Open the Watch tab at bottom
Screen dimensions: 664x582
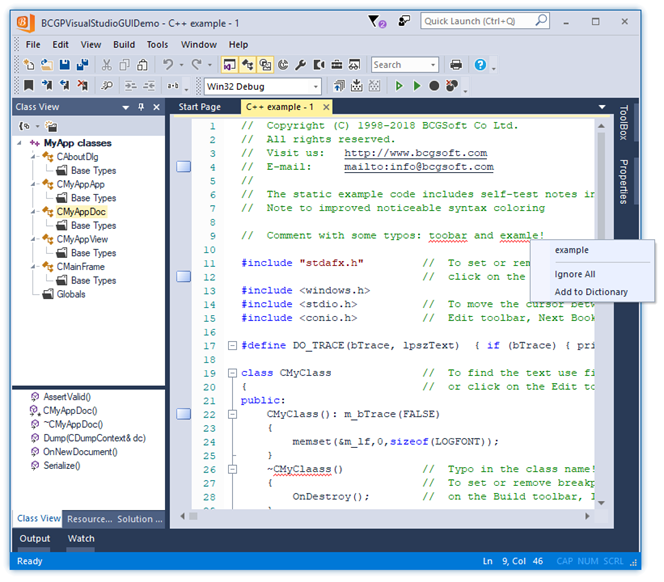81,538
